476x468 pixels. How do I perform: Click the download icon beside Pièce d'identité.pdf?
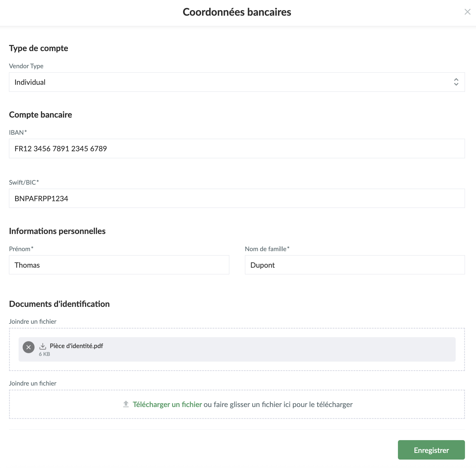pyautogui.click(x=43, y=346)
